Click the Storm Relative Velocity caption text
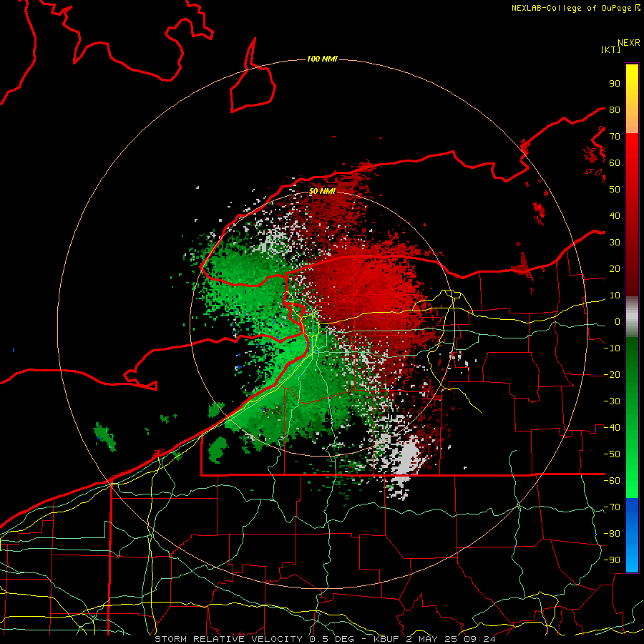This screenshot has height=644, width=644. 325,639
